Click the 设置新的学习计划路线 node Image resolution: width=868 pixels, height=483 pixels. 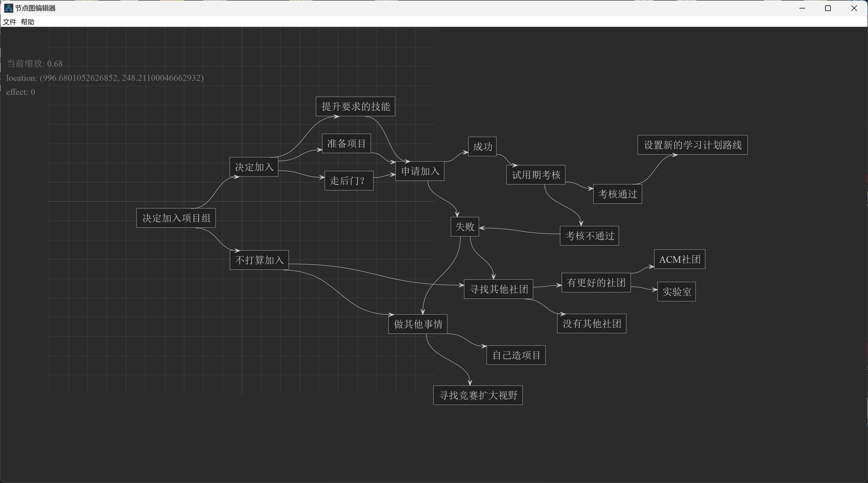[692, 145]
